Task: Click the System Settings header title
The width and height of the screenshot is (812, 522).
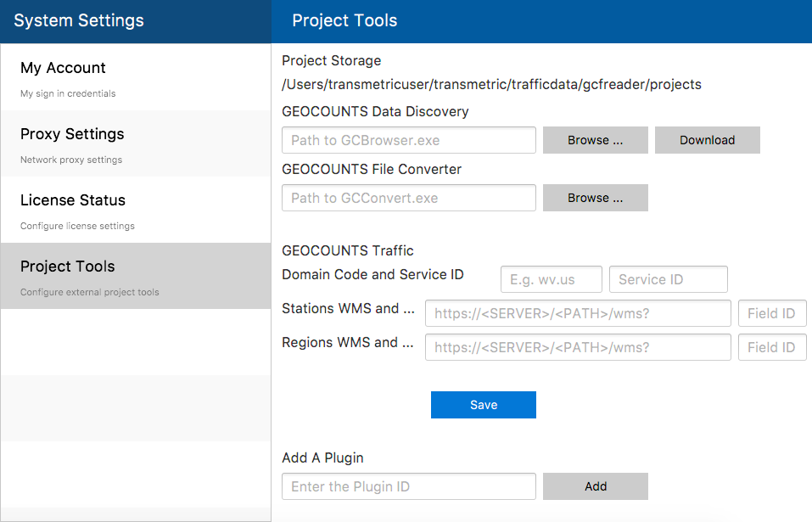Action: click(79, 20)
